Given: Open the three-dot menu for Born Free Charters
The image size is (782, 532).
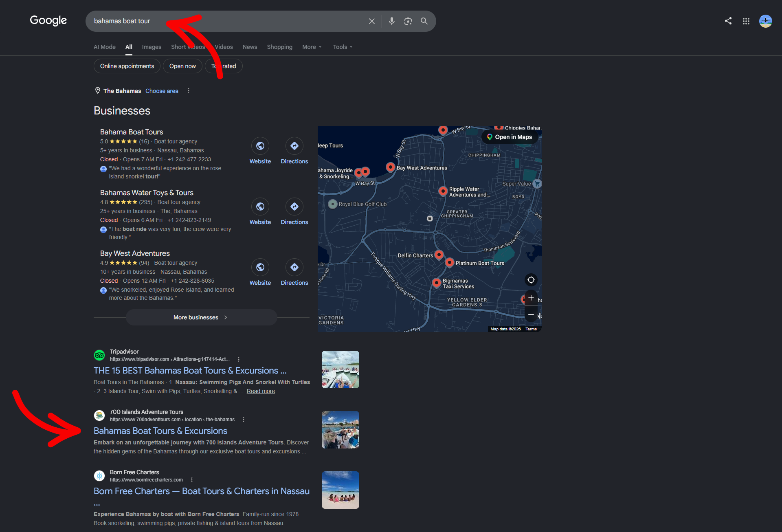Looking at the screenshot, I should [191, 480].
